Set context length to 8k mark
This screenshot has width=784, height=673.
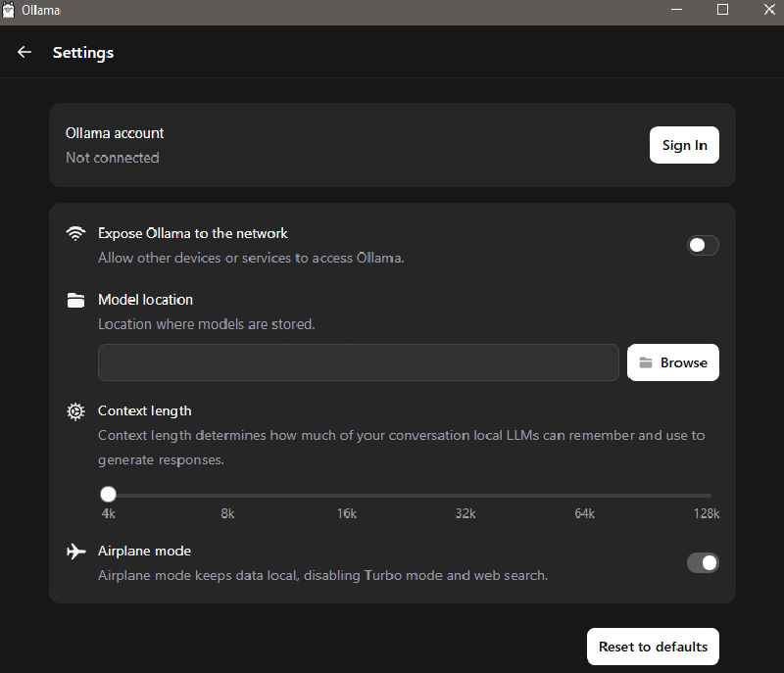(x=228, y=495)
